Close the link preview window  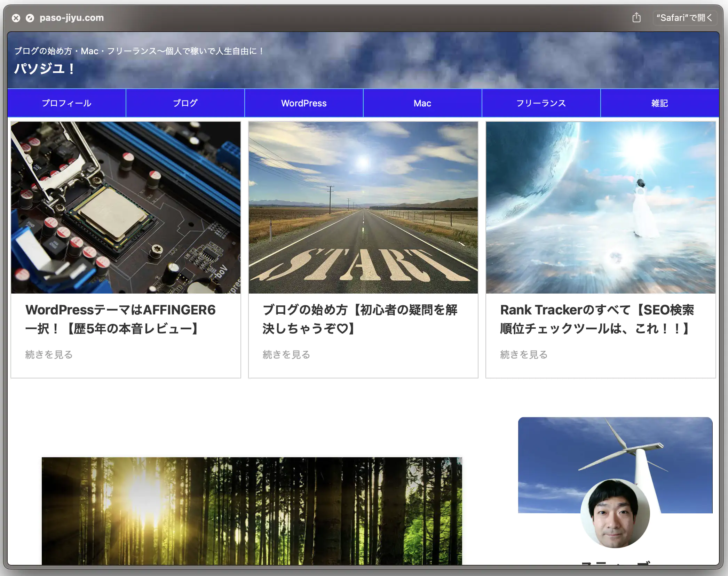[x=16, y=18]
